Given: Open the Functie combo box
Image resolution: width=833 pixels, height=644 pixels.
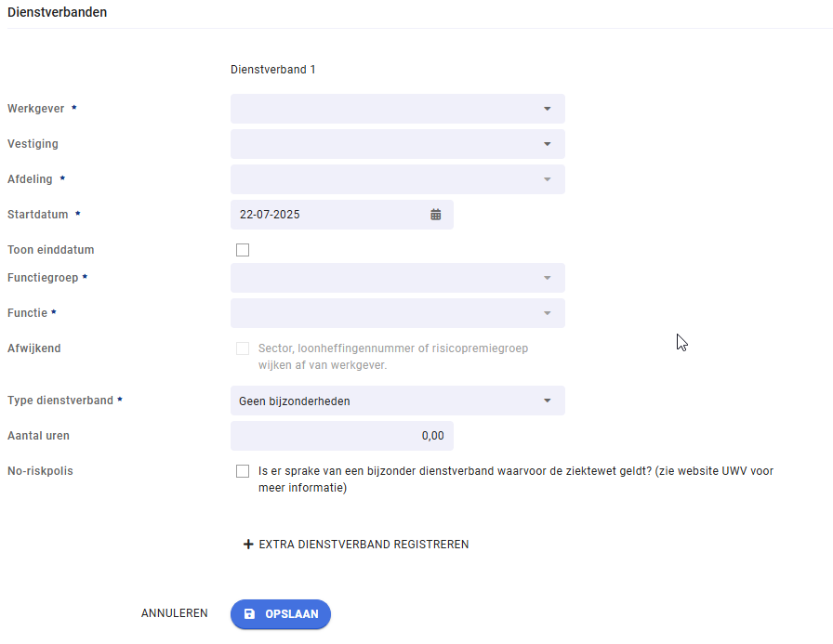Looking at the screenshot, I should [397, 313].
